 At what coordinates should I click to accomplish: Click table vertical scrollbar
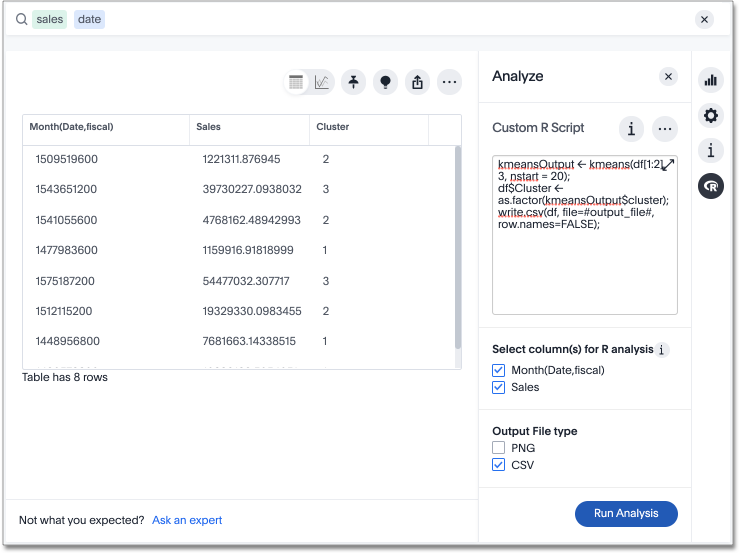coord(457,248)
